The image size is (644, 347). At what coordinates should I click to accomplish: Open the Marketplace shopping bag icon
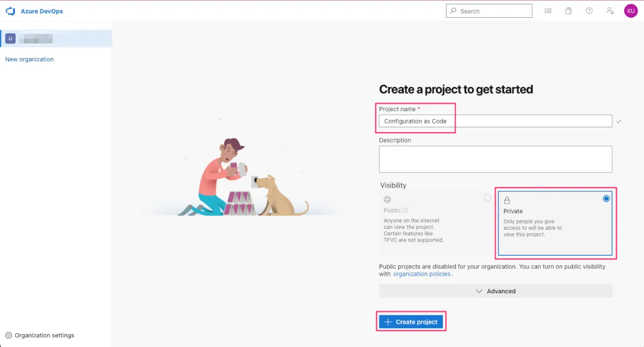[568, 11]
